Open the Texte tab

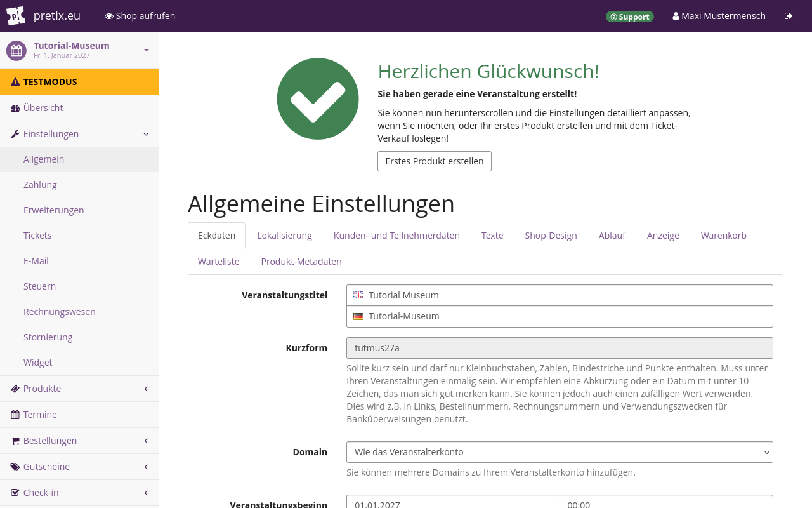(x=492, y=236)
